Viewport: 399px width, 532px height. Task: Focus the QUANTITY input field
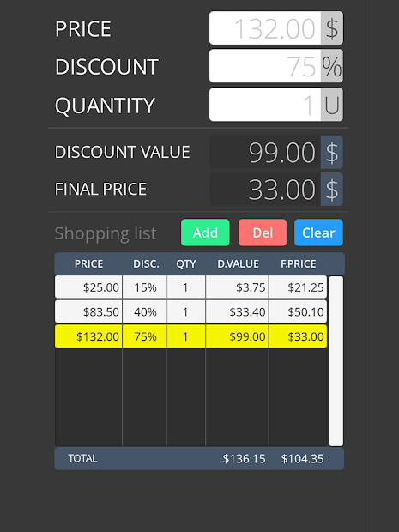click(265, 105)
